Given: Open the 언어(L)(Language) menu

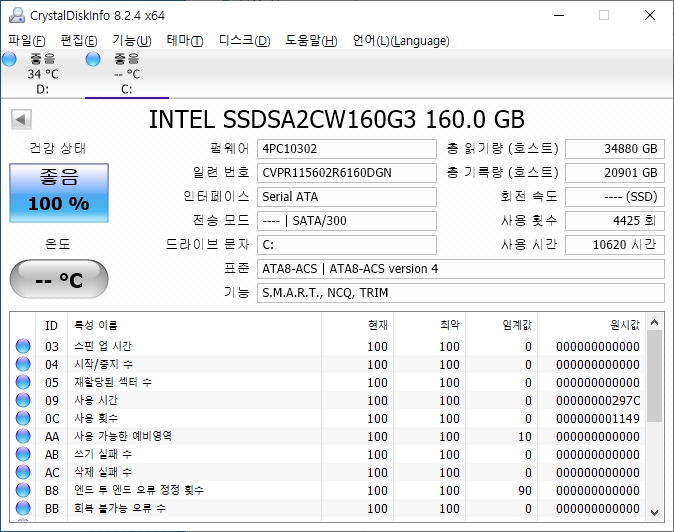Looking at the screenshot, I should (x=401, y=41).
